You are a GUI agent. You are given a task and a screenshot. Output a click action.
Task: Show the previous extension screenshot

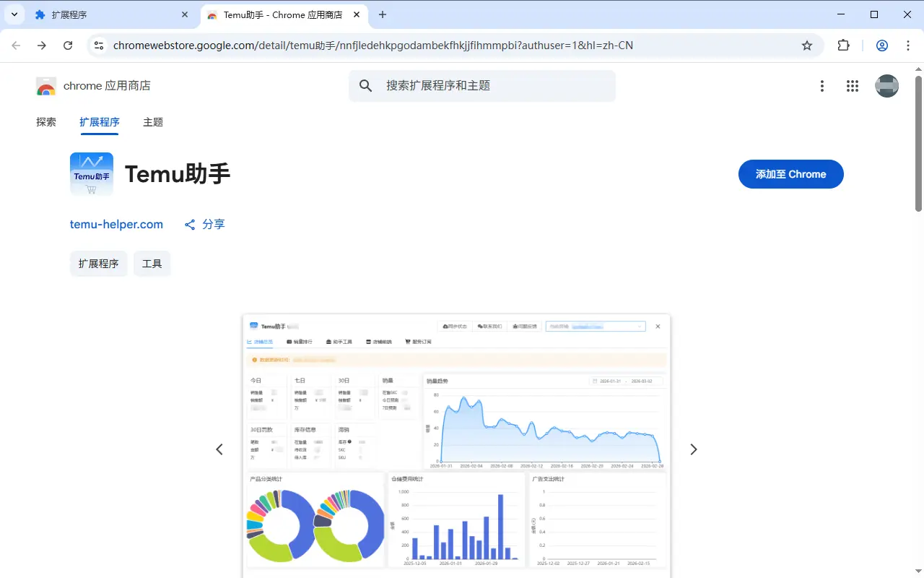219,449
